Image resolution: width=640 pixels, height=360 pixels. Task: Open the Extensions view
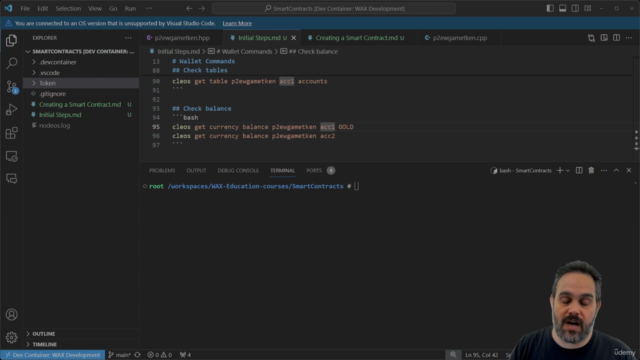11,133
